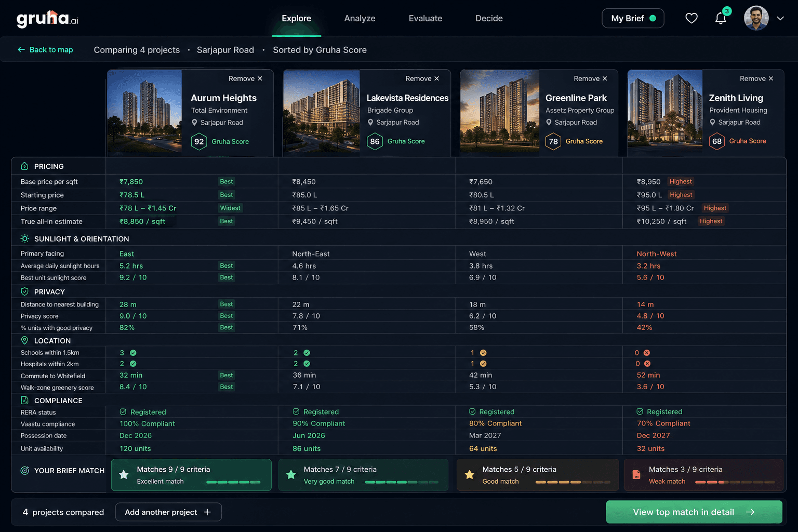Click the 78 Gruha Score badge

[x=553, y=141]
